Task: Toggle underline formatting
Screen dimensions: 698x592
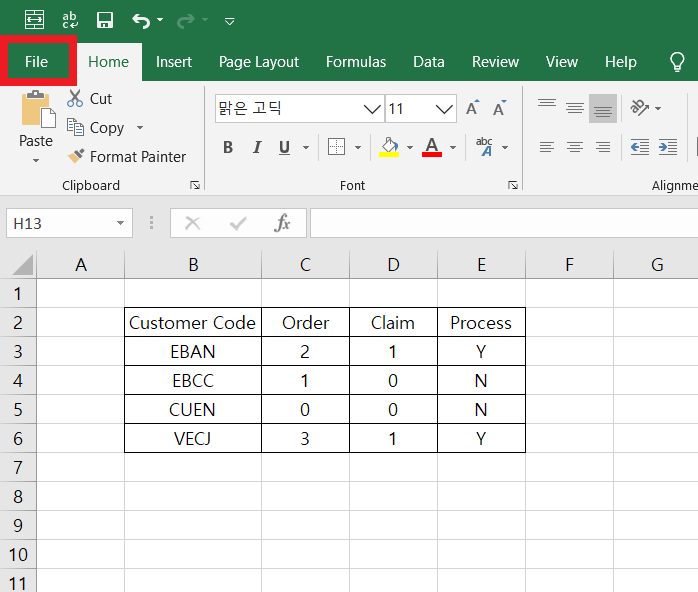Action: 284,147
